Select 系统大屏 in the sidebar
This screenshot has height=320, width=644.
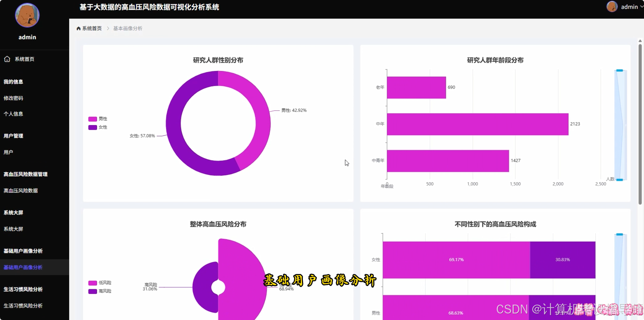[x=14, y=229]
